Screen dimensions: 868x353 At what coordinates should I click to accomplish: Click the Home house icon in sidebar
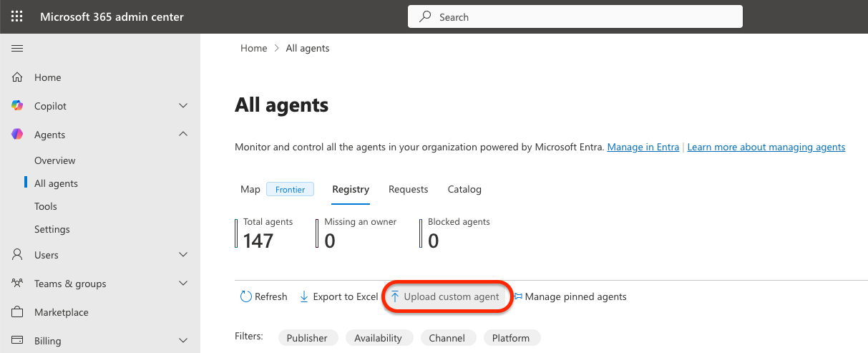point(17,77)
